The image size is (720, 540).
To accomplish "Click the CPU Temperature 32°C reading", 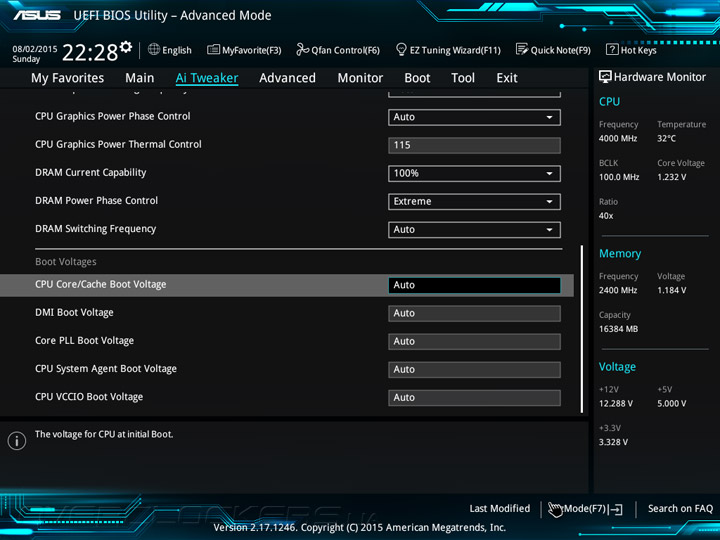I will (x=666, y=138).
